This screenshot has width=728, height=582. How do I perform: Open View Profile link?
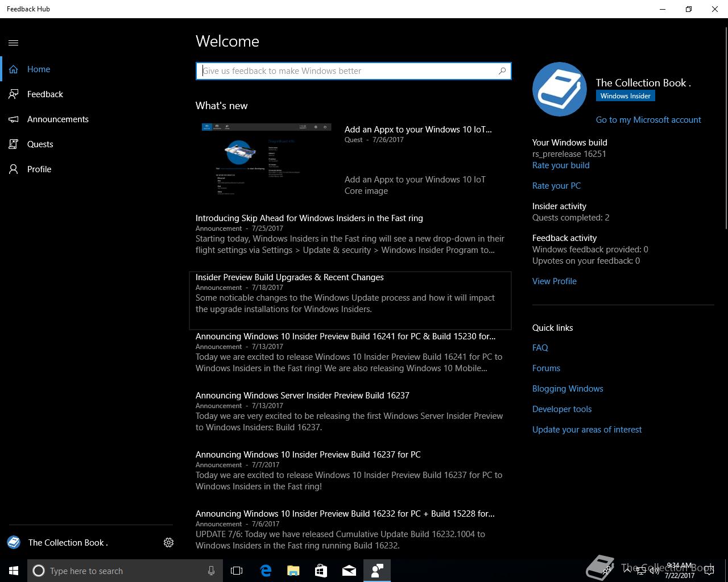tap(555, 281)
